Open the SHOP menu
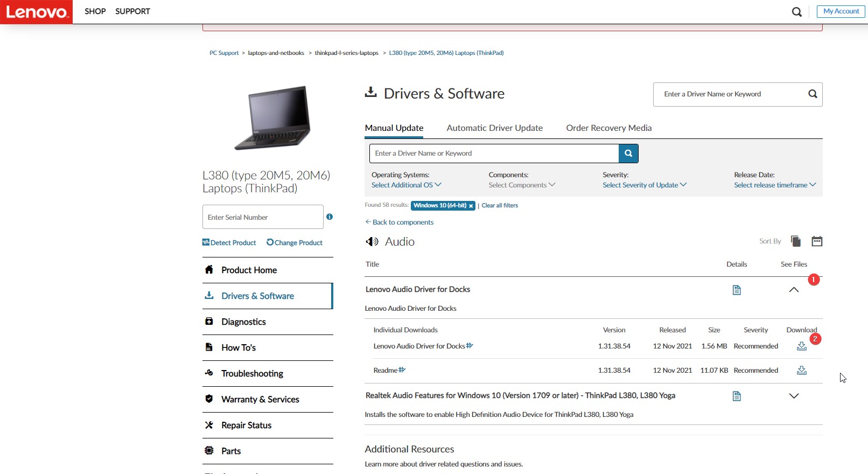 coord(95,11)
